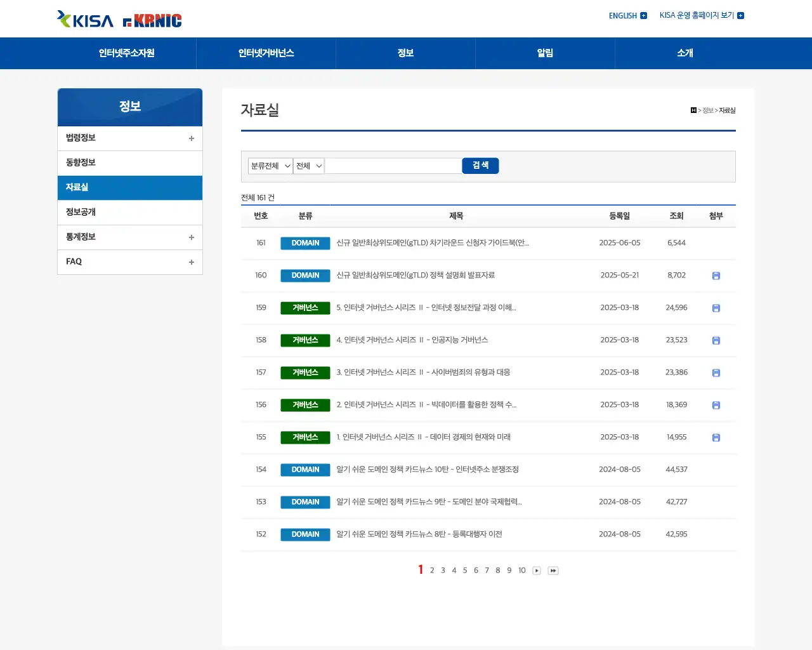This screenshot has height=650, width=812.
Task: Open post 154 카드뉴스 10탄
Action: coord(428,470)
